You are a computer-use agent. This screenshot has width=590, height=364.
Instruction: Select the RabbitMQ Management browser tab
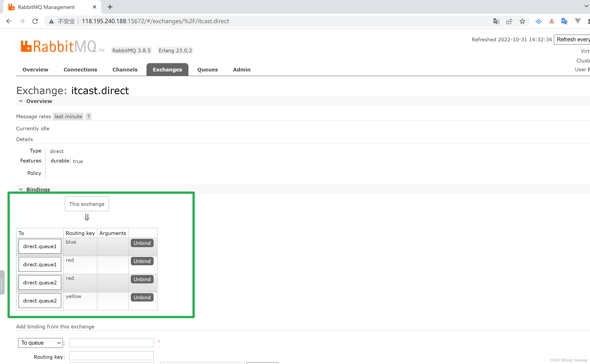coord(52,7)
